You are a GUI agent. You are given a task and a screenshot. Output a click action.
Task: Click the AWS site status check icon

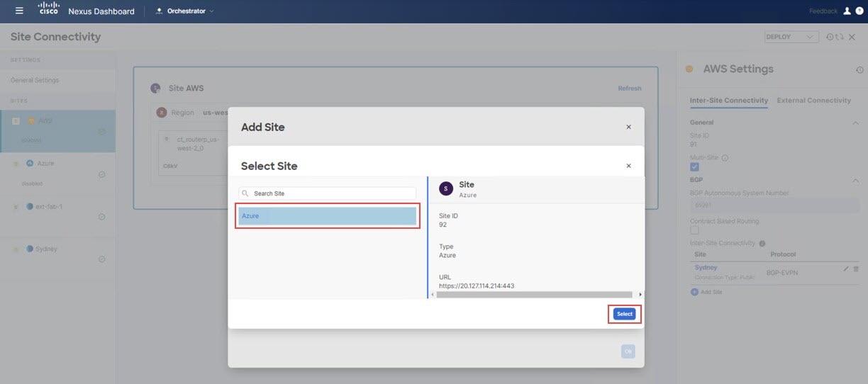click(x=102, y=131)
